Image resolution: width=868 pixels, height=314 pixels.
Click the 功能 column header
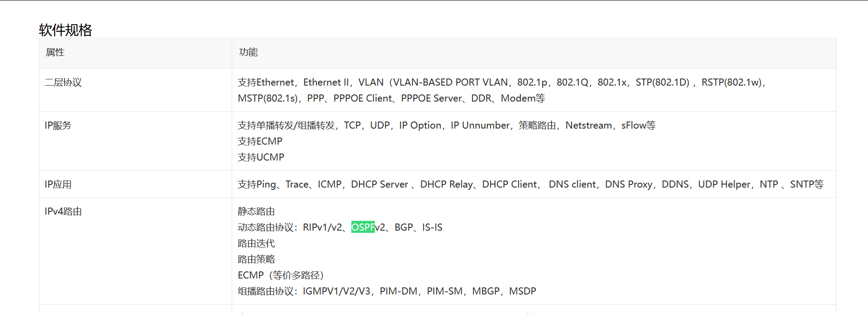click(248, 52)
